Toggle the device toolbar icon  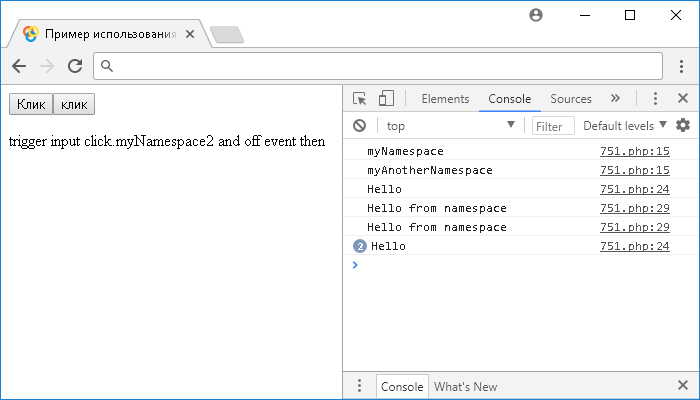[386, 99]
